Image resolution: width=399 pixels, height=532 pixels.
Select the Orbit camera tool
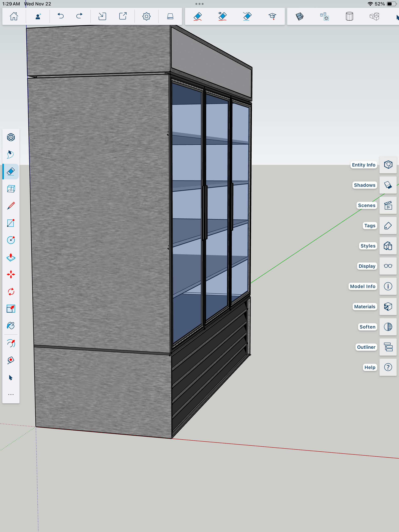coord(11,343)
